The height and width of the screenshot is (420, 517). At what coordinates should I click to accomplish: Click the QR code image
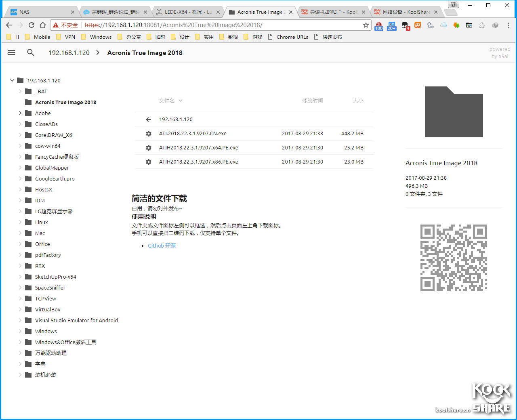[454, 258]
